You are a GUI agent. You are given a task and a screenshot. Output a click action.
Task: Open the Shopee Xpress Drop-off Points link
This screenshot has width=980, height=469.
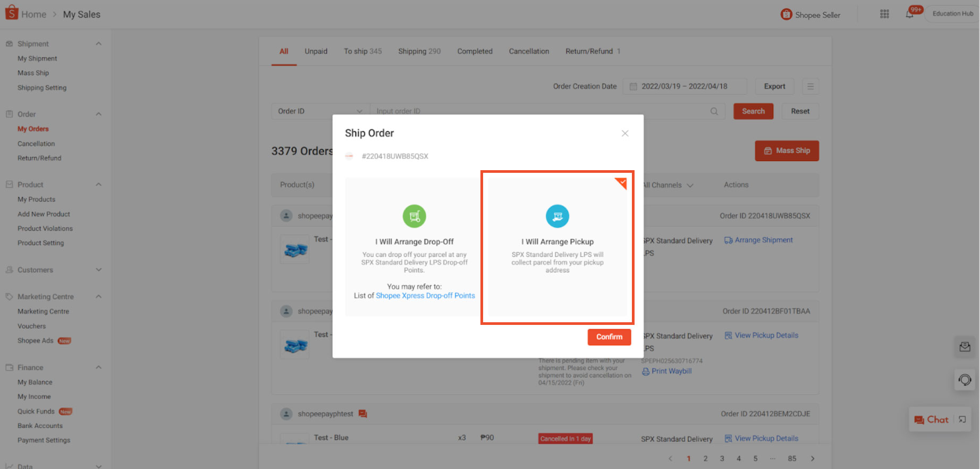click(x=425, y=296)
